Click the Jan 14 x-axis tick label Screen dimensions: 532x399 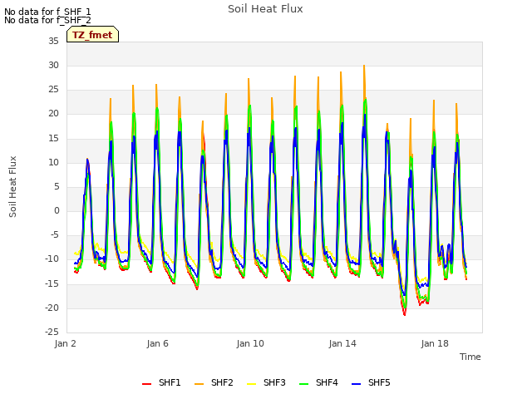click(342, 343)
